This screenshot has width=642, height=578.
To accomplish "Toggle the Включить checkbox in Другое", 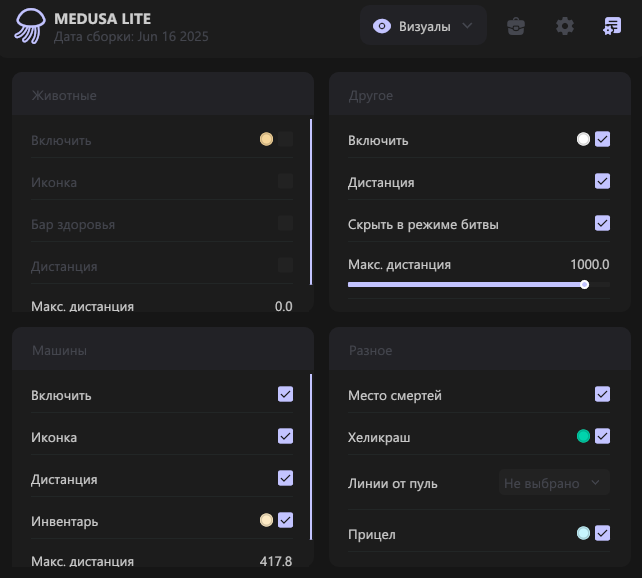I will [602, 140].
